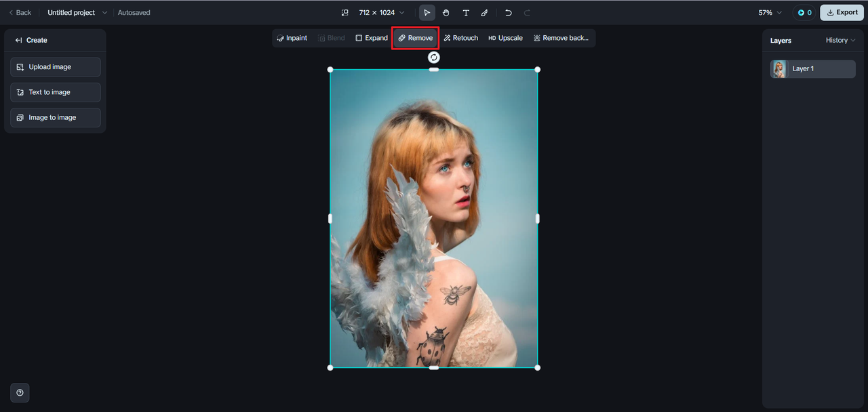Select the pointer (select) tool
The image size is (868, 412).
[x=427, y=13]
